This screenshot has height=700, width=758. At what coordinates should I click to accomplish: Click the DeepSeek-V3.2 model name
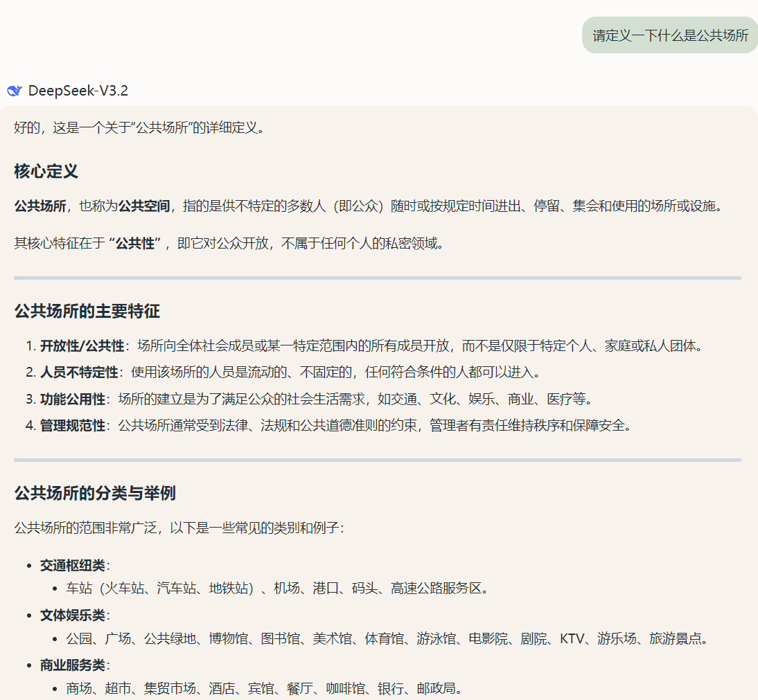78,91
